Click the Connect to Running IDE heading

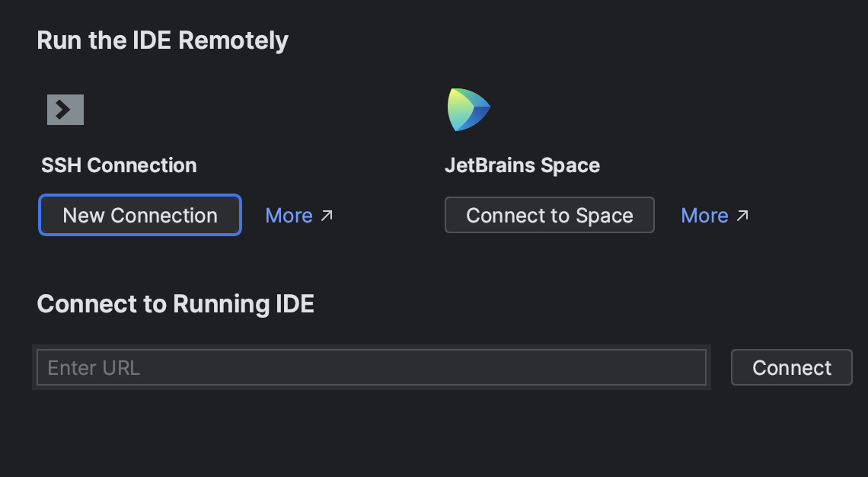[175, 303]
